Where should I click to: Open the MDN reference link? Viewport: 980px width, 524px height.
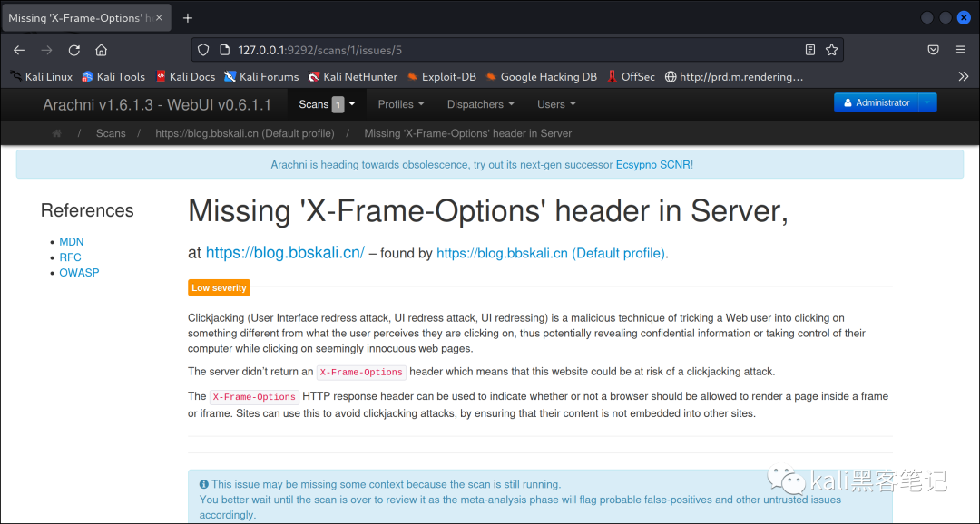pos(72,242)
